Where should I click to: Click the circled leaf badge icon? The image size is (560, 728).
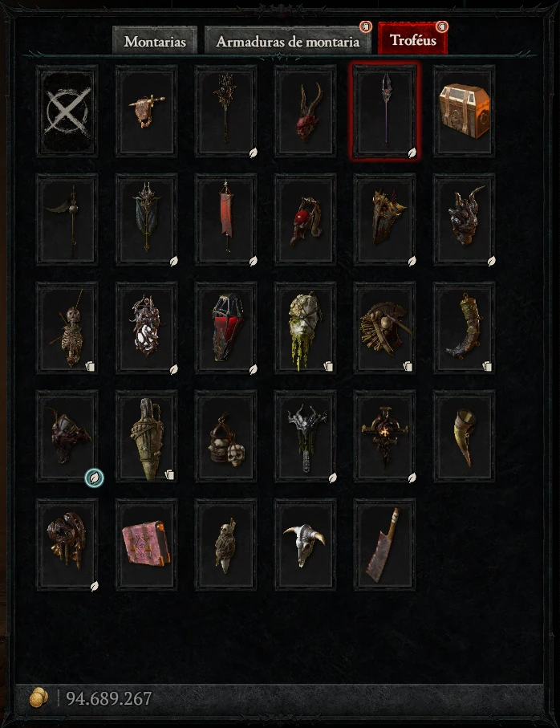[94, 478]
